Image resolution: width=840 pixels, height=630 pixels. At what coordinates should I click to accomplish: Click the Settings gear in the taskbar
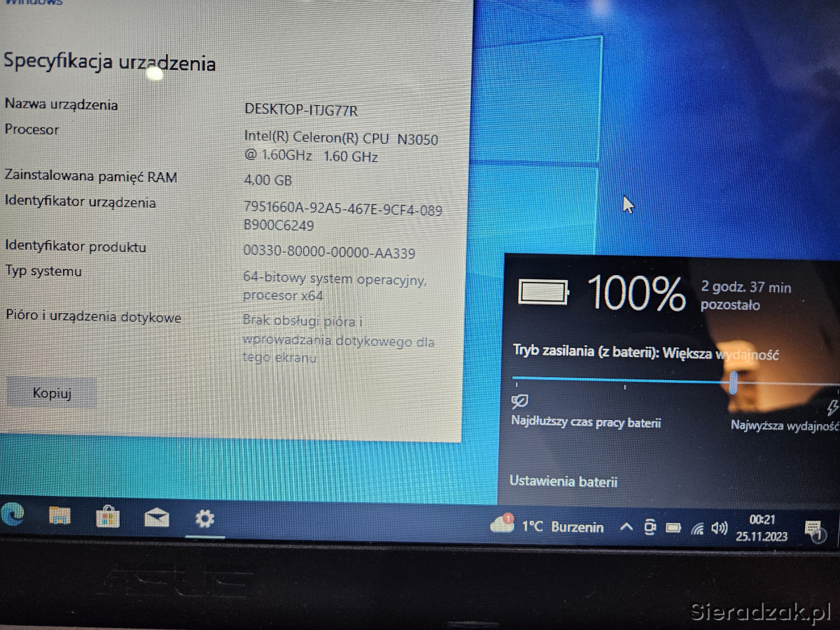pyautogui.click(x=204, y=519)
